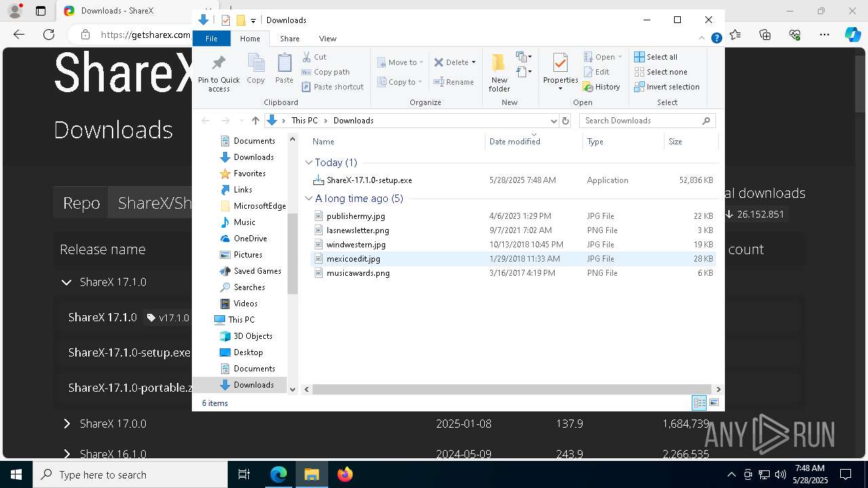Click Open in the ribbon
Viewport: 868px width, 488px height.
pyautogui.click(x=599, y=57)
